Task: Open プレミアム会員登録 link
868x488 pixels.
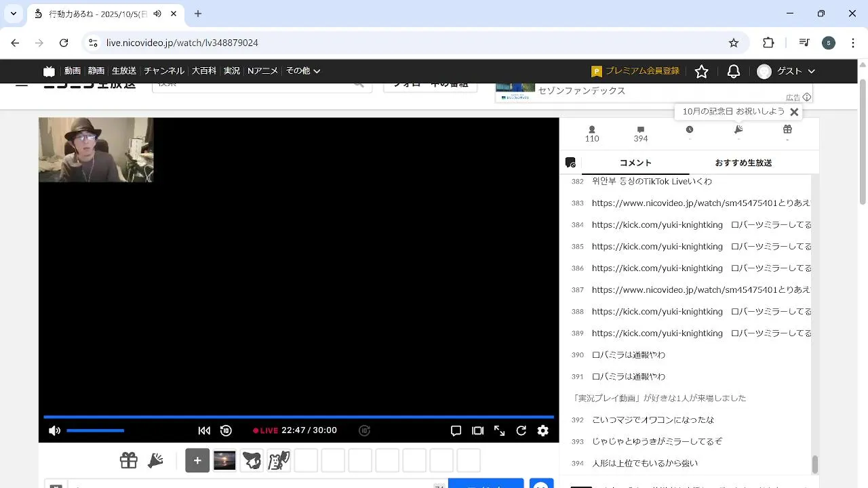Action: [635, 71]
